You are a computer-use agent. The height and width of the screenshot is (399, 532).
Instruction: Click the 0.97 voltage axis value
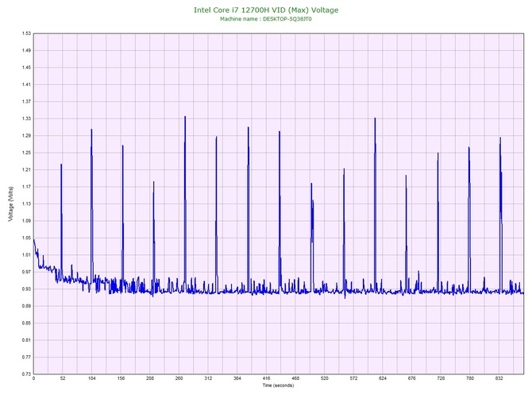pyautogui.click(x=26, y=272)
